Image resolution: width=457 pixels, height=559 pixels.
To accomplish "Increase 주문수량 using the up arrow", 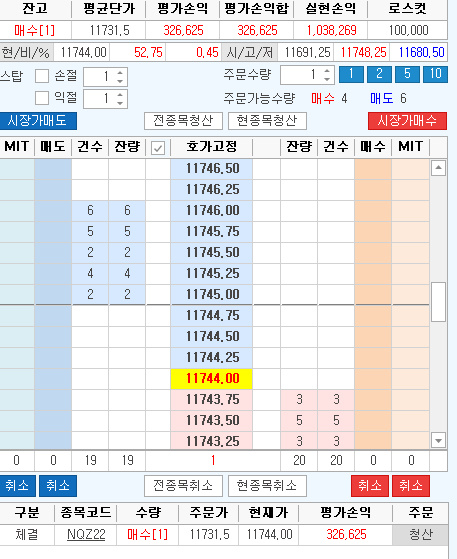I will [x=327, y=71].
